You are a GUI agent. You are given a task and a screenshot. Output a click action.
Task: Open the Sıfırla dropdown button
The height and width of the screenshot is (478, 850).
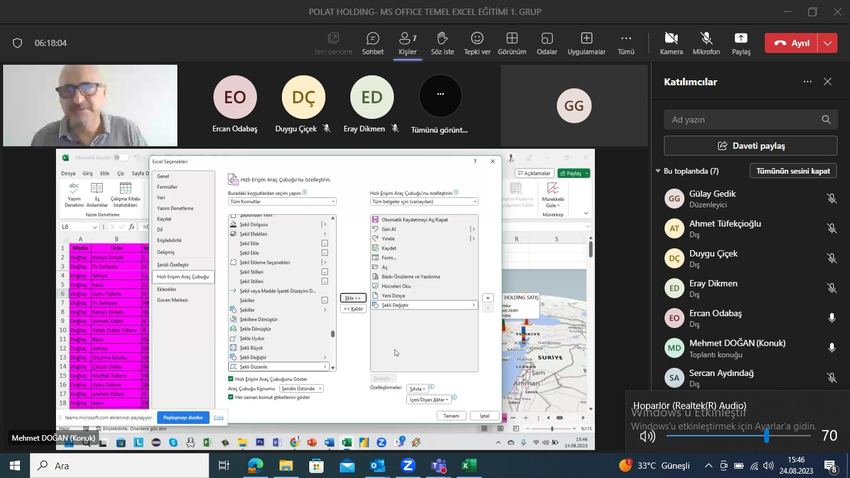point(416,389)
